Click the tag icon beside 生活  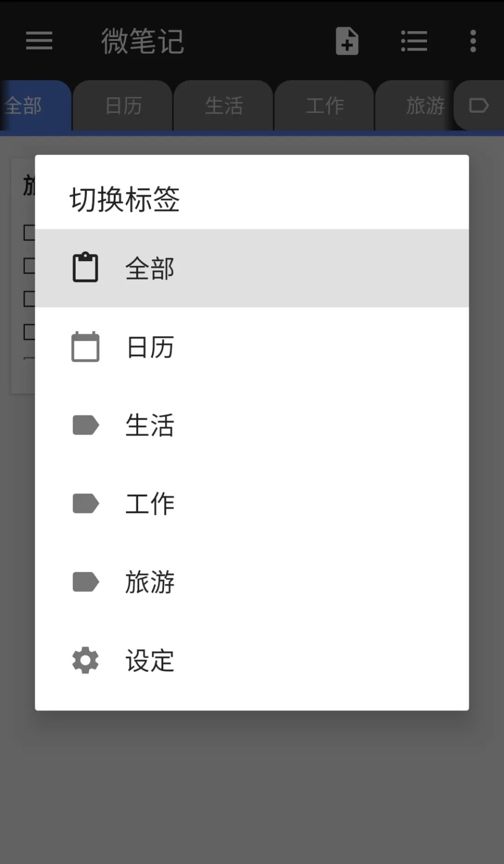[86, 425]
